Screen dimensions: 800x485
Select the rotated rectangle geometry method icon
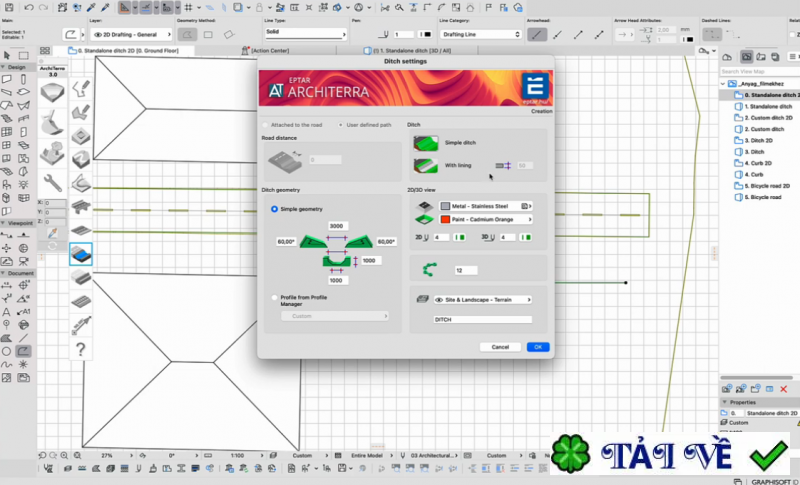click(229, 35)
